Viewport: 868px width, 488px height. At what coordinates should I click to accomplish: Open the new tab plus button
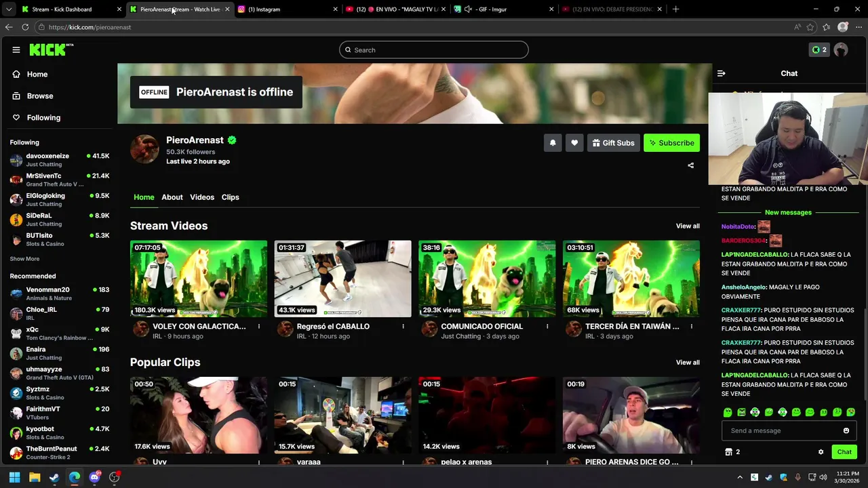pos(675,9)
